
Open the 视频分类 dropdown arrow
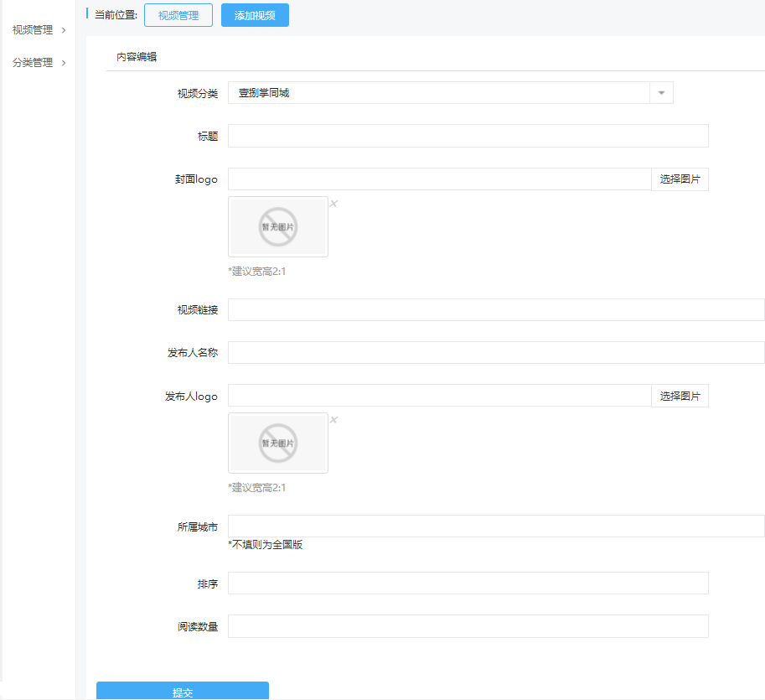pyautogui.click(x=661, y=93)
